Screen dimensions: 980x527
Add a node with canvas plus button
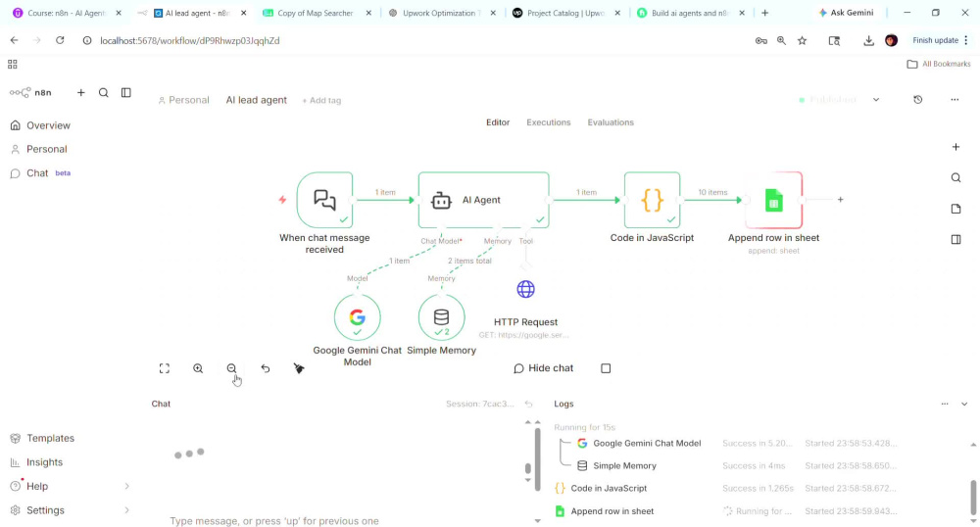(x=955, y=147)
